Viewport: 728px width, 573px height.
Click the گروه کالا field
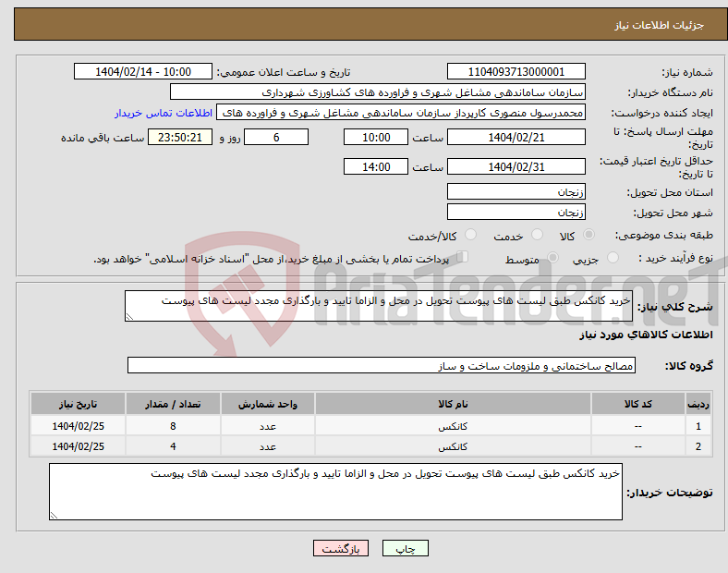pos(382,365)
